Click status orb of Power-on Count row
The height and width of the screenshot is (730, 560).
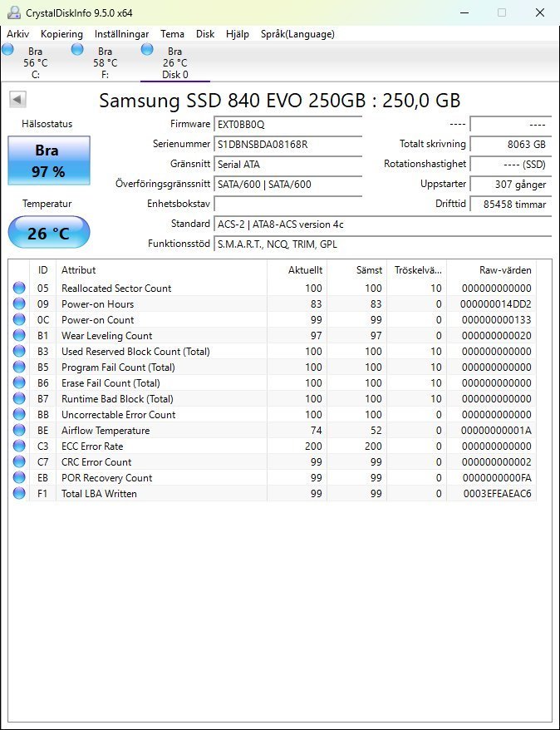pyautogui.click(x=19, y=320)
